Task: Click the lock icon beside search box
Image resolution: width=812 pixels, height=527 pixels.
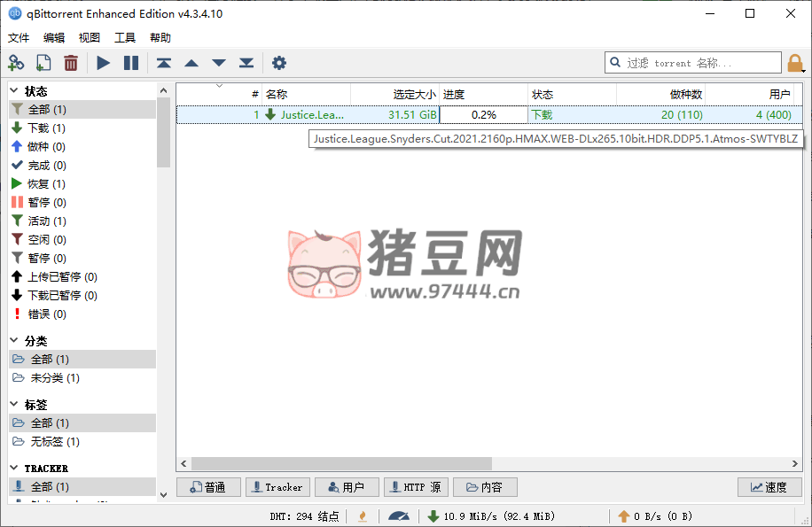Action: point(795,63)
